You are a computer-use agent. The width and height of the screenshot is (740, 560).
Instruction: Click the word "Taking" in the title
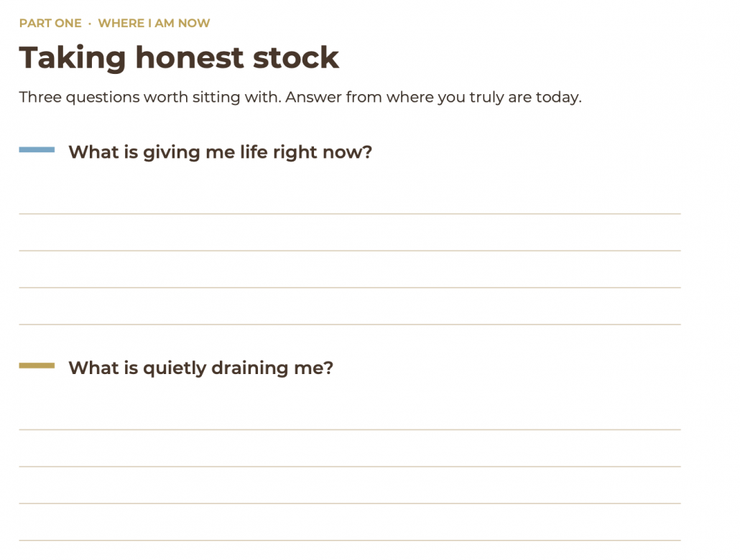point(73,58)
